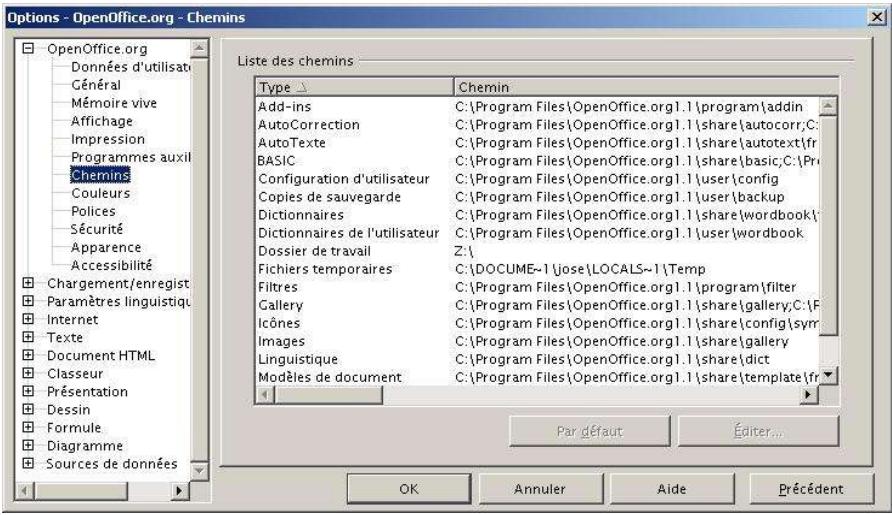Select the Dictionnaires de l'utilisateur row

(x=538, y=233)
